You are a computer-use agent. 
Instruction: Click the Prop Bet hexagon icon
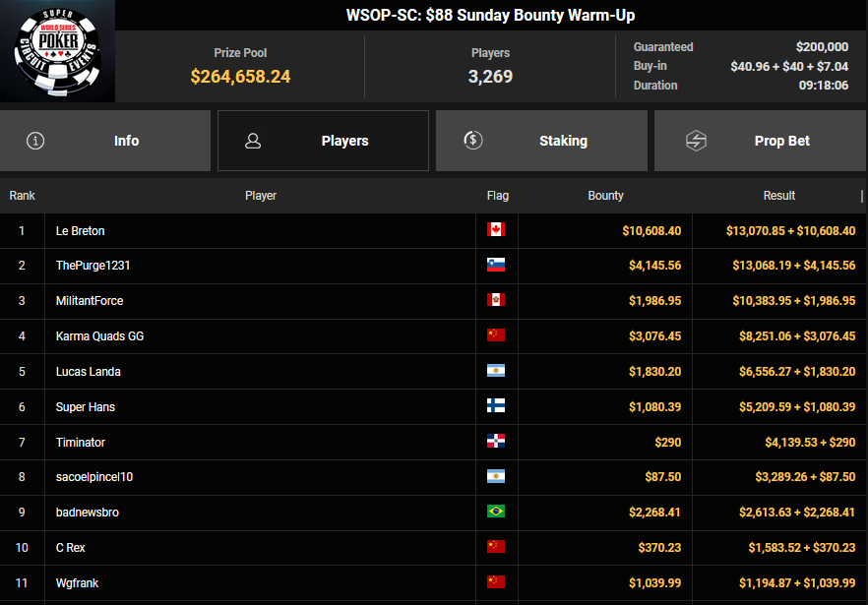696,141
